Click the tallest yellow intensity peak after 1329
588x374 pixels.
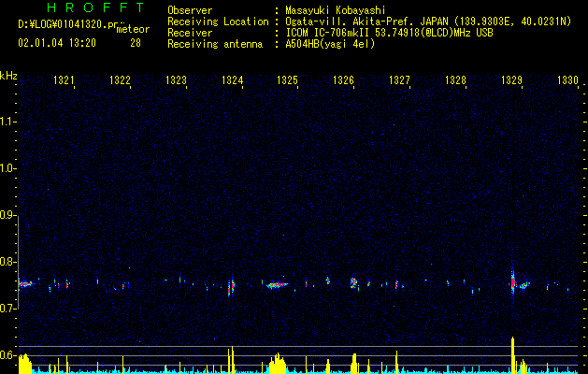(512, 354)
